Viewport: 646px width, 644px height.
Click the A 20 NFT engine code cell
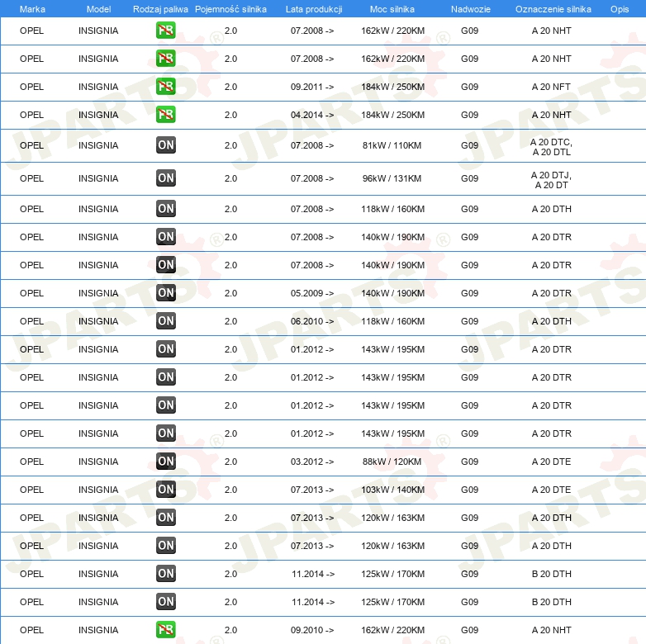pos(551,87)
